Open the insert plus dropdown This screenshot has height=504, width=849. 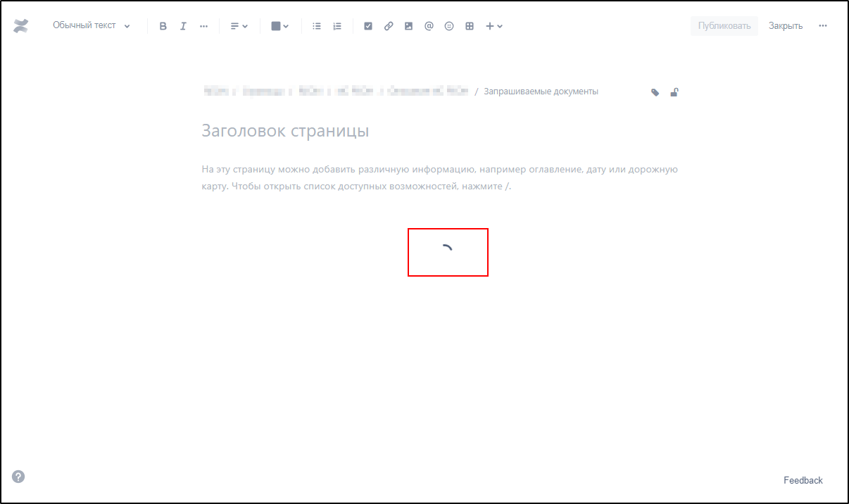[494, 26]
